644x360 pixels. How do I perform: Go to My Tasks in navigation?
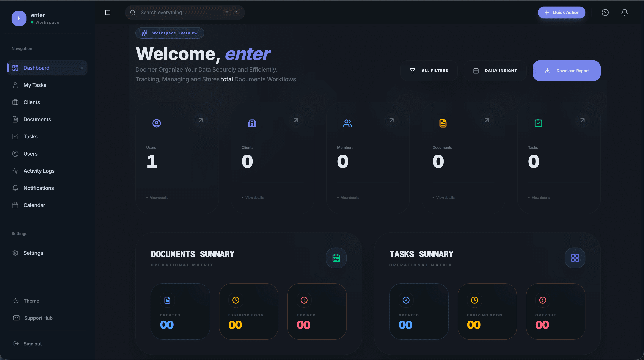pyautogui.click(x=35, y=85)
